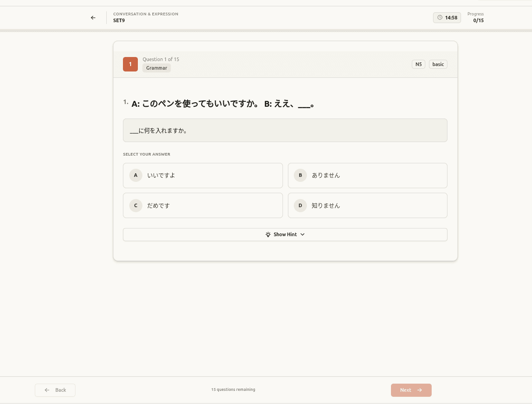Select answer C だめです

click(203, 205)
